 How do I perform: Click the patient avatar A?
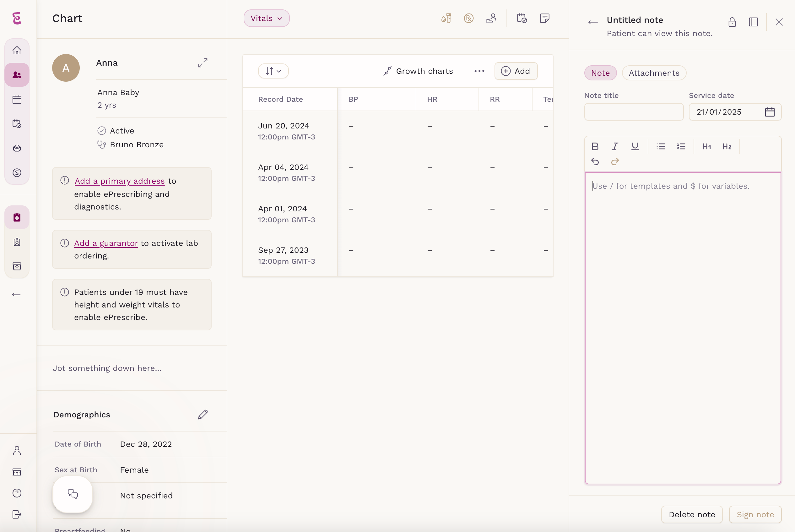[66, 68]
